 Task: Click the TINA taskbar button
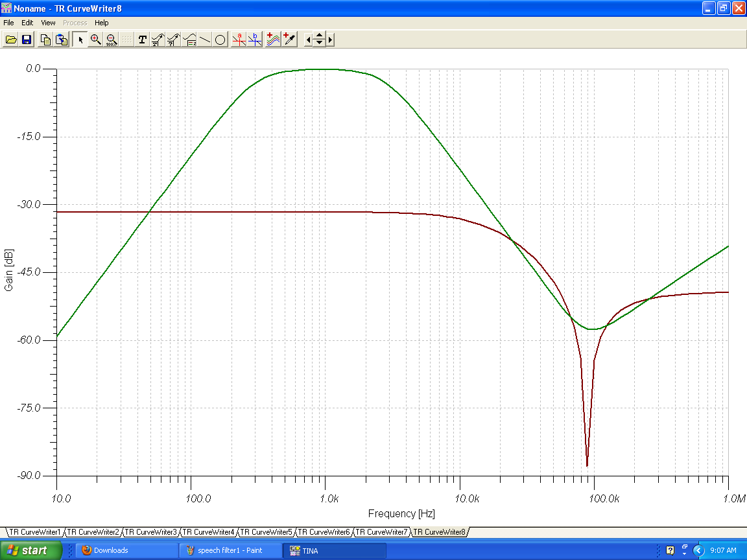coord(334,550)
